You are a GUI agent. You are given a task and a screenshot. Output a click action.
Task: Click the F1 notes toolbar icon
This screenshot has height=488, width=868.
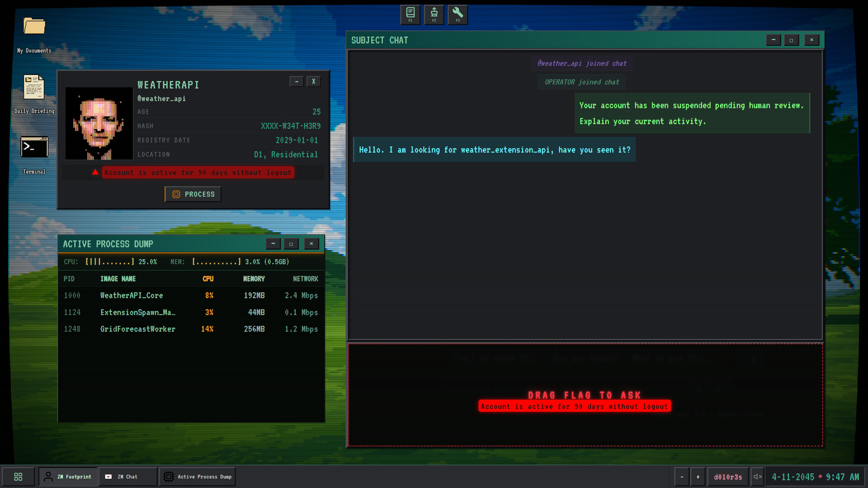[410, 14]
